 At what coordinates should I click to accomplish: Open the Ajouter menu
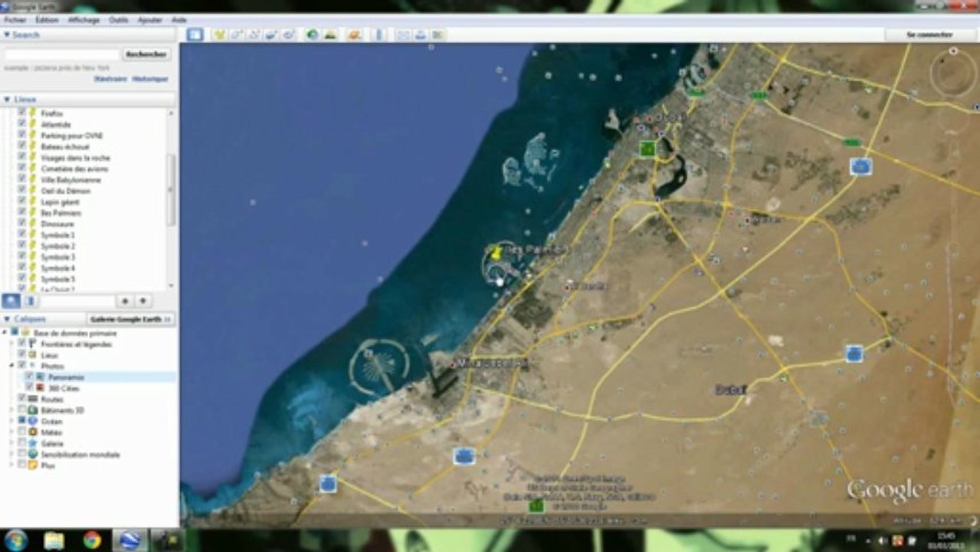pos(149,19)
